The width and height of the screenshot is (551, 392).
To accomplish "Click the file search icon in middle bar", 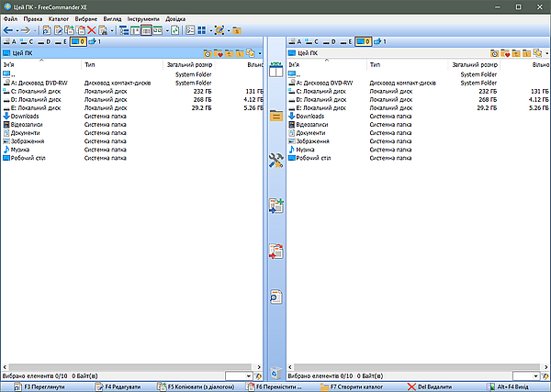I will (276, 297).
